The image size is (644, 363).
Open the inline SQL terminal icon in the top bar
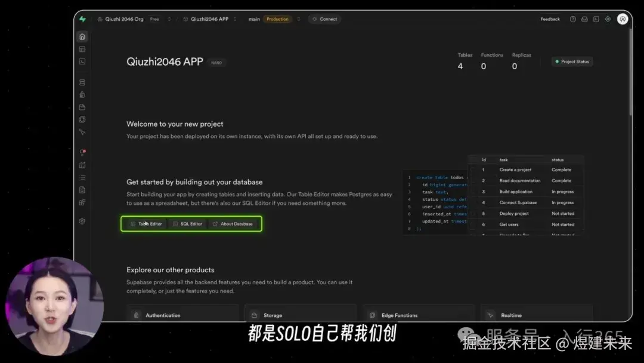coord(596,19)
